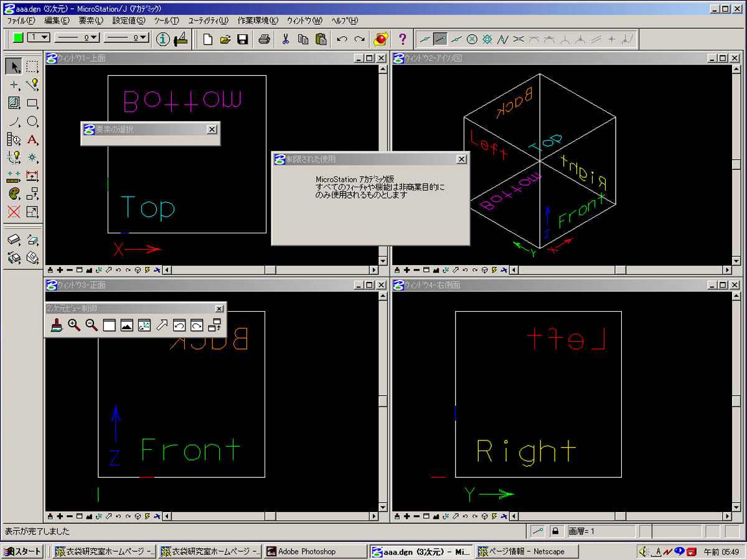This screenshot has height=560, width=747.
Task: Click the Analyze Element info icon
Action: [x=163, y=39]
